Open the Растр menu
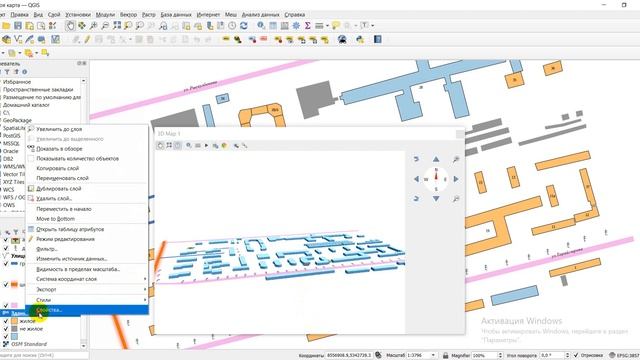Screen dimensions: 640x360 pyautogui.click(x=149, y=14)
